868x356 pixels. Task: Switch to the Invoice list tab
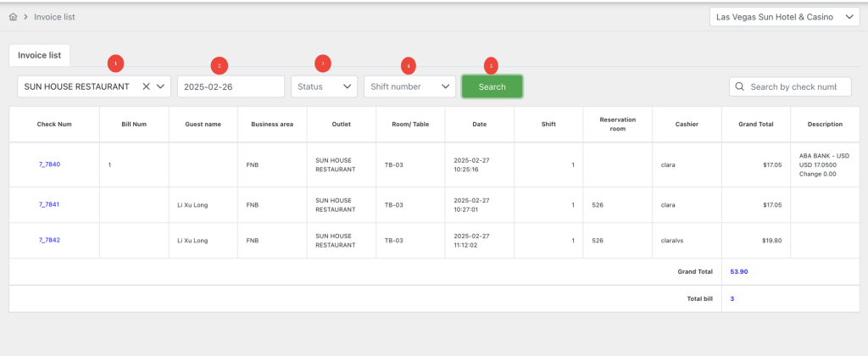39,55
